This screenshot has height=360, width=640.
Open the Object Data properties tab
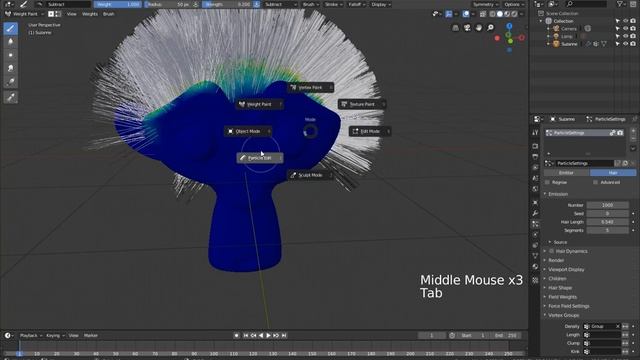pyautogui.click(x=536, y=256)
